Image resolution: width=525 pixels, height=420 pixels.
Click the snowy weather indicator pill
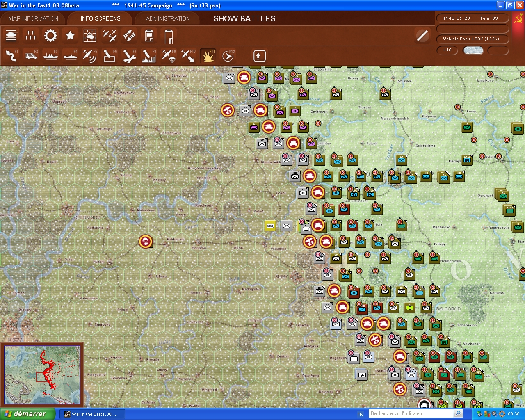point(473,50)
